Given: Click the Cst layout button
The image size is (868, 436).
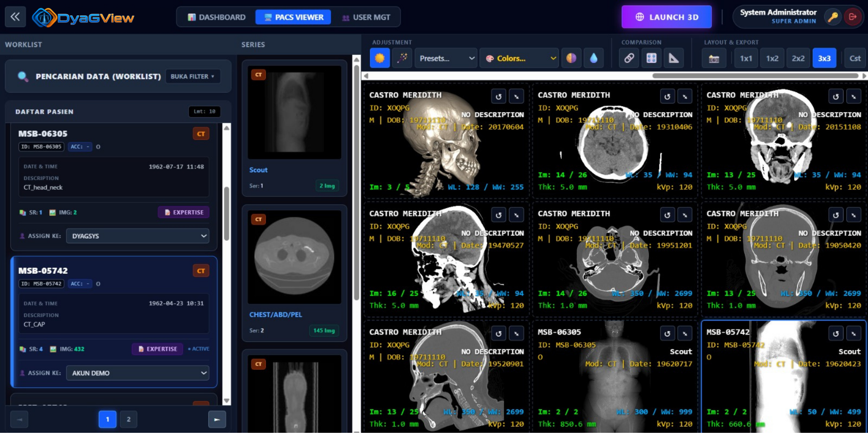Looking at the screenshot, I should (x=855, y=58).
